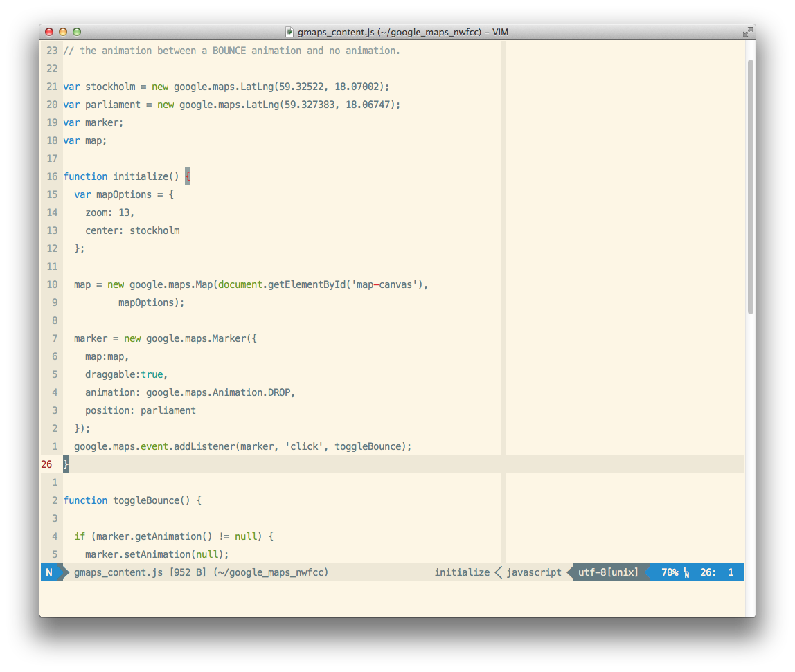This screenshot has height=672, width=795.
Task: Click the N normal-mode indicator in status line
Action: pyautogui.click(x=49, y=572)
